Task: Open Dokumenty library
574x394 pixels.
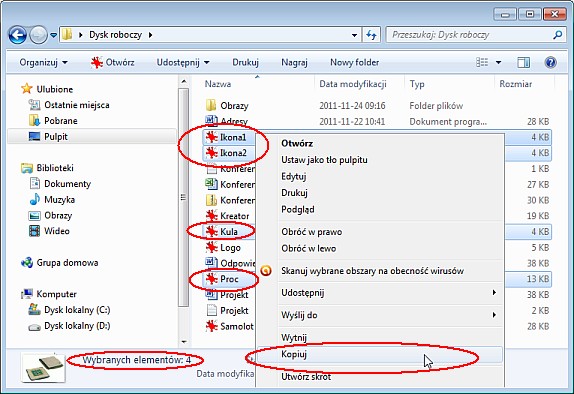Action: (60, 183)
